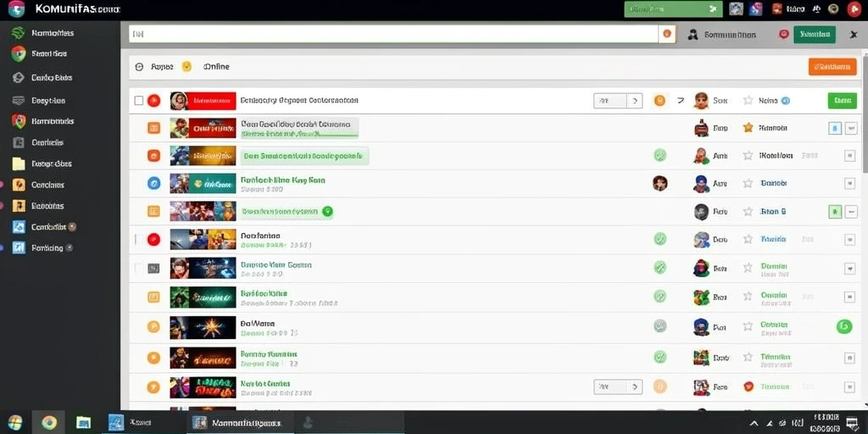868x434 pixels.
Task: Toggle the star in the ninth row
Action: (748, 326)
